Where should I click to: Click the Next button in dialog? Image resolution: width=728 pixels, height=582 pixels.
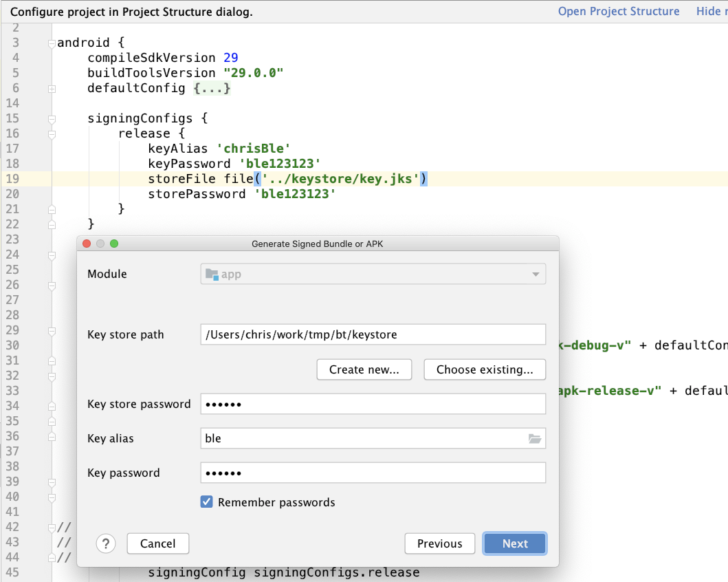515,543
